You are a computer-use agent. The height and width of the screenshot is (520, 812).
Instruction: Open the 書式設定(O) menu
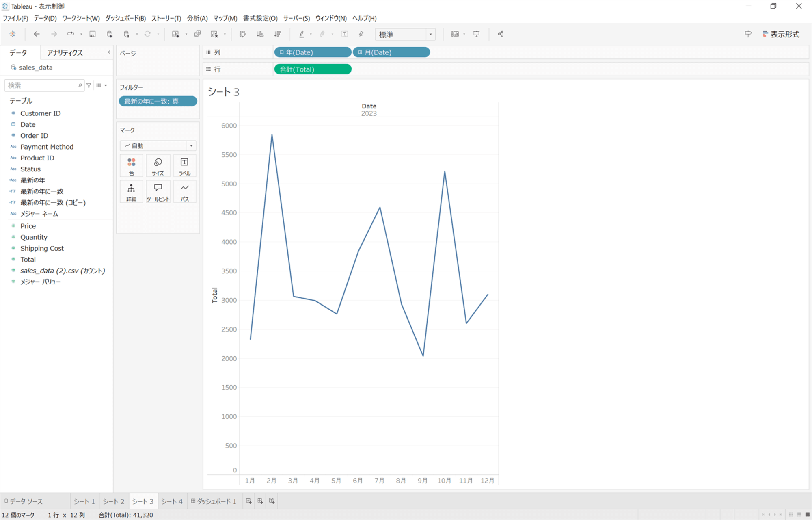(x=260, y=18)
